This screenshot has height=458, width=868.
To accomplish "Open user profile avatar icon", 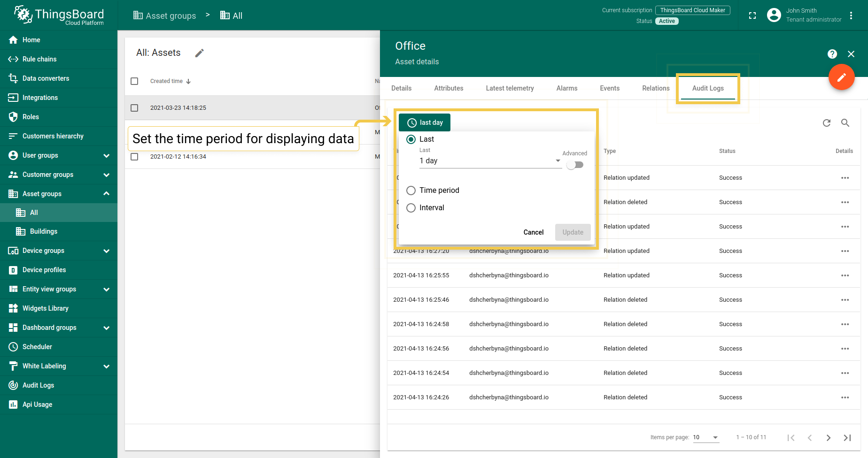I will coord(774,15).
